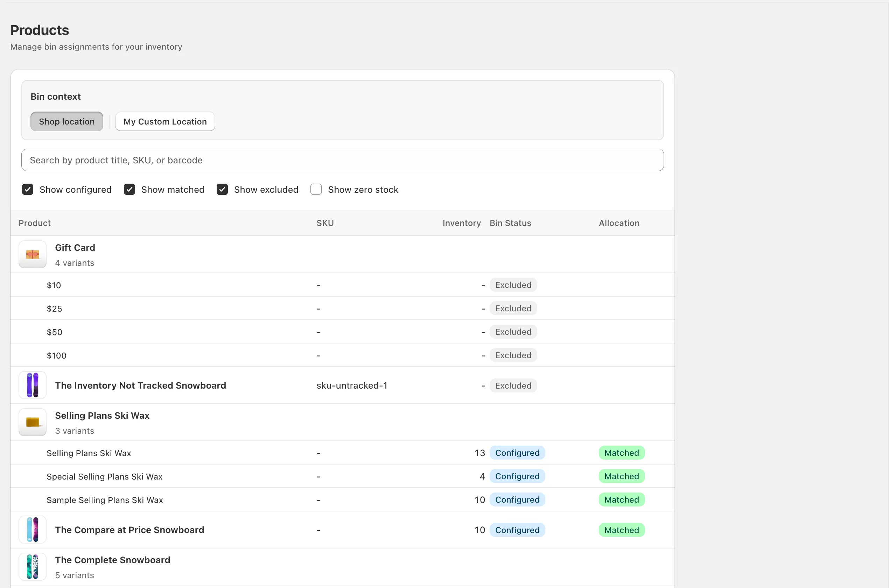This screenshot has width=889, height=588.
Task: Disable the Show matched checkbox
Action: click(x=129, y=189)
